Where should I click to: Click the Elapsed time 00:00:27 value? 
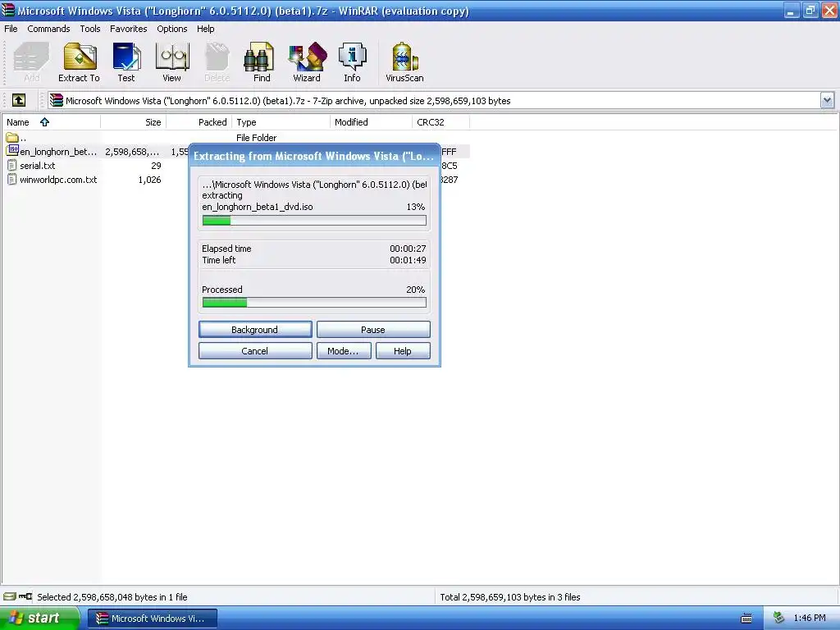click(408, 249)
